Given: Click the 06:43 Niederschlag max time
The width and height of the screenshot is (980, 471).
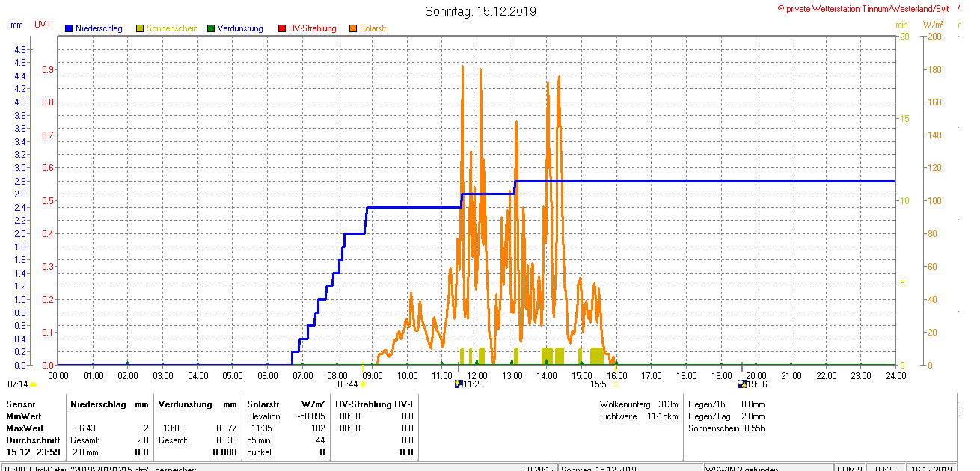Looking at the screenshot, I should [x=85, y=428].
